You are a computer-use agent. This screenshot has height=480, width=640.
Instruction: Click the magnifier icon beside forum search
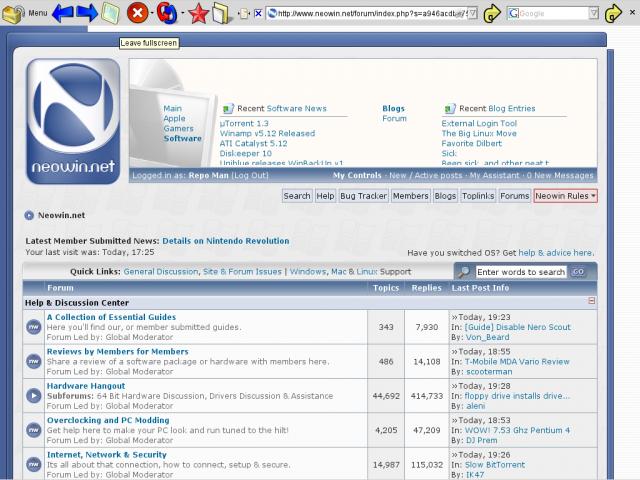click(x=464, y=272)
